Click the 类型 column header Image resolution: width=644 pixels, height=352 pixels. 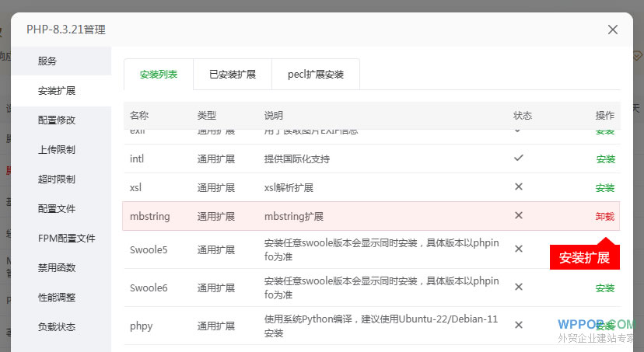click(207, 115)
